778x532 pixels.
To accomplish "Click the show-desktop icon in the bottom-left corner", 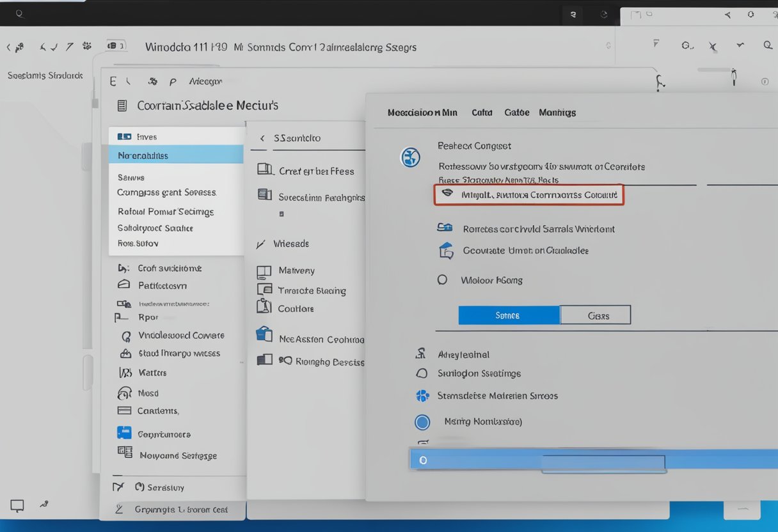I will (x=17, y=505).
